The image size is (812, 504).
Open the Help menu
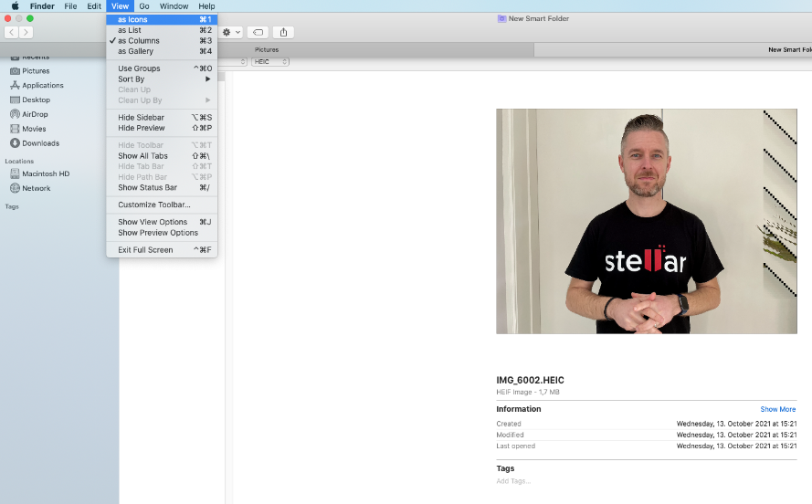click(x=206, y=6)
